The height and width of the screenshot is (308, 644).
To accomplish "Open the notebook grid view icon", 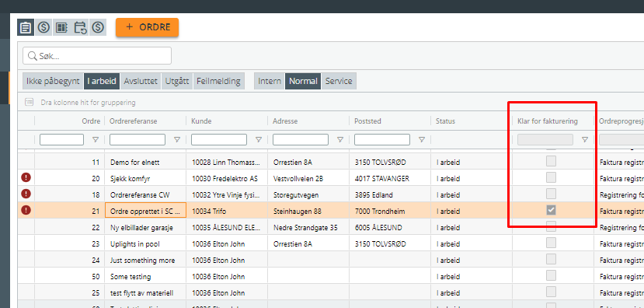I will click(x=61, y=27).
